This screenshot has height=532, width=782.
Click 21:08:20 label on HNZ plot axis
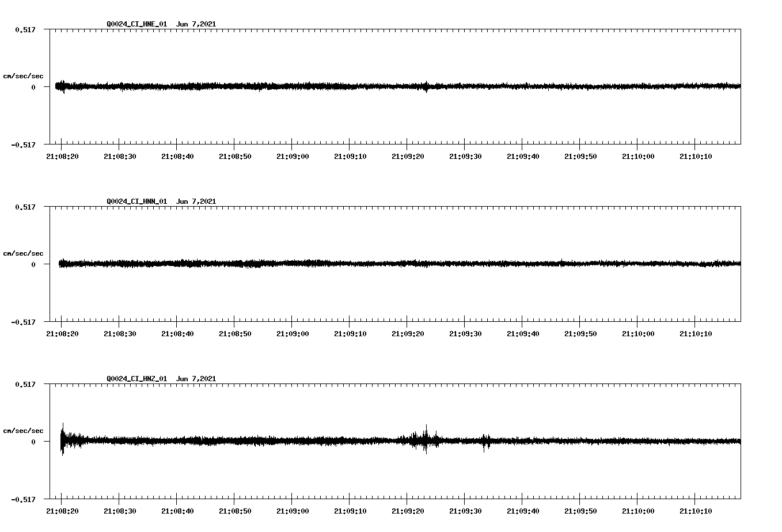pyautogui.click(x=62, y=511)
